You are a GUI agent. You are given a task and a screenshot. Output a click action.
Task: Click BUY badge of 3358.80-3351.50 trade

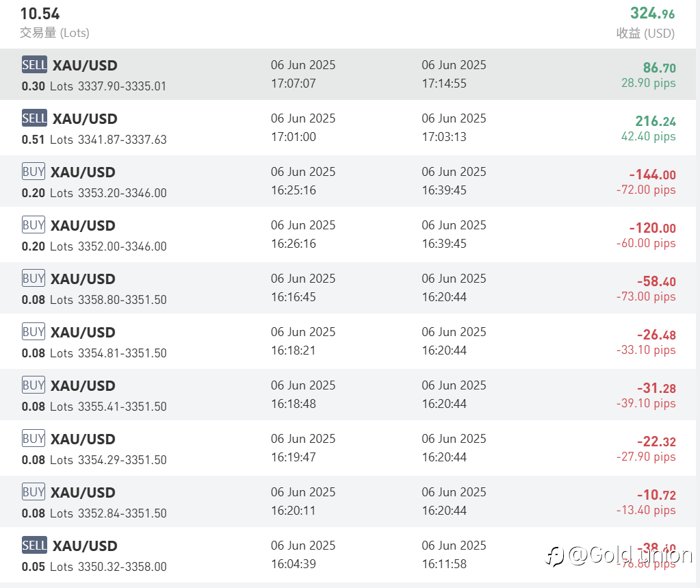(x=34, y=278)
